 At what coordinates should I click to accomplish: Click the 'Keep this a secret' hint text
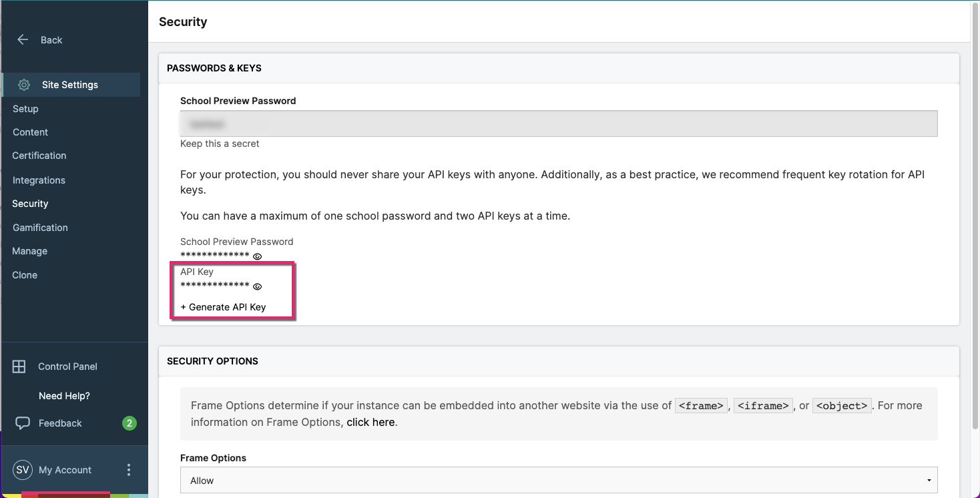(x=220, y=144)
